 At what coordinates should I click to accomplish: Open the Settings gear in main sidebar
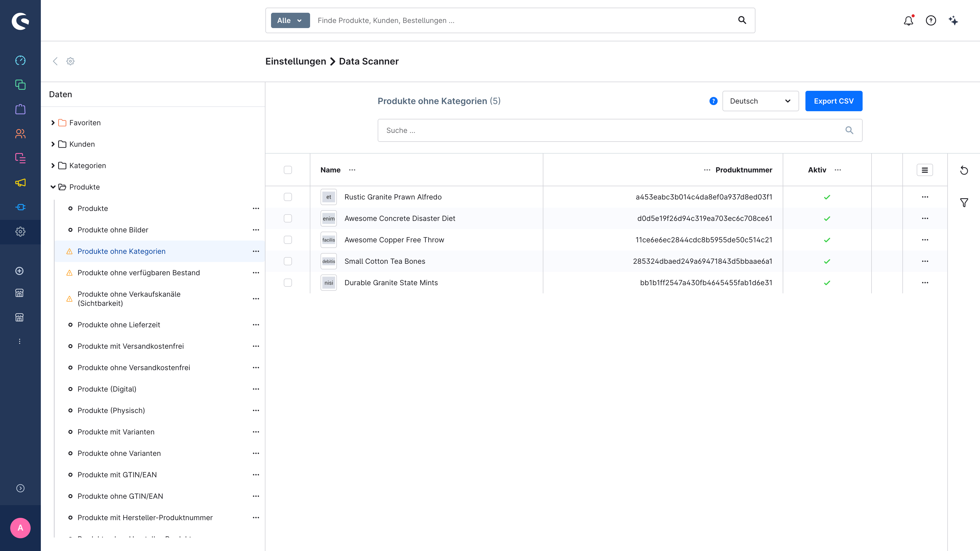click(20, 232)
